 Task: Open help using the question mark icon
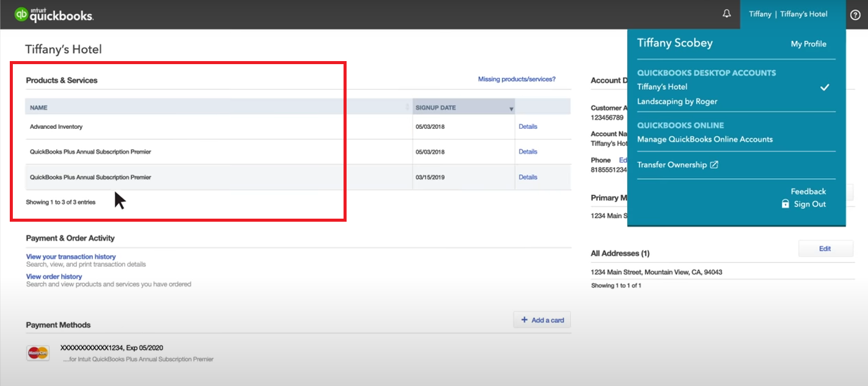855,13
